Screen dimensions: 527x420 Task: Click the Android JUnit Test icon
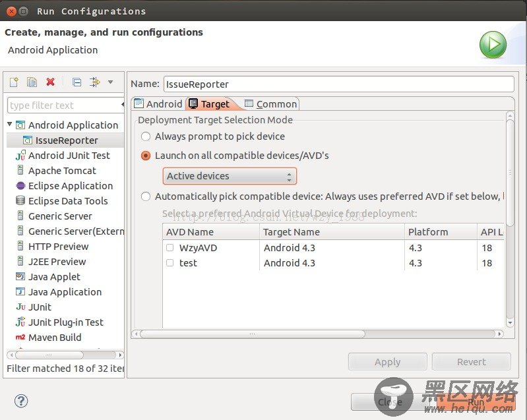tap(20, 155)
